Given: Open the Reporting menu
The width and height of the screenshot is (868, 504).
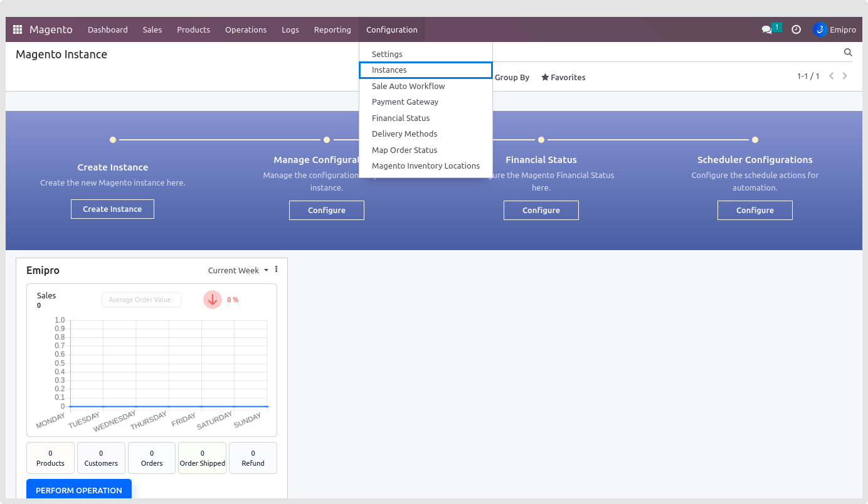Looking at the screenshot, I should (x=332, y=29).
